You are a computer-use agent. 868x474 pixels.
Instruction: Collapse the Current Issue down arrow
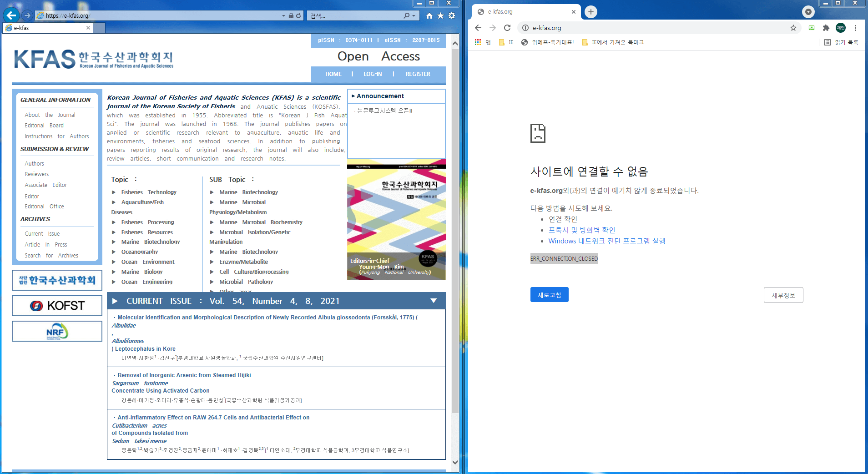coord(434,301)
